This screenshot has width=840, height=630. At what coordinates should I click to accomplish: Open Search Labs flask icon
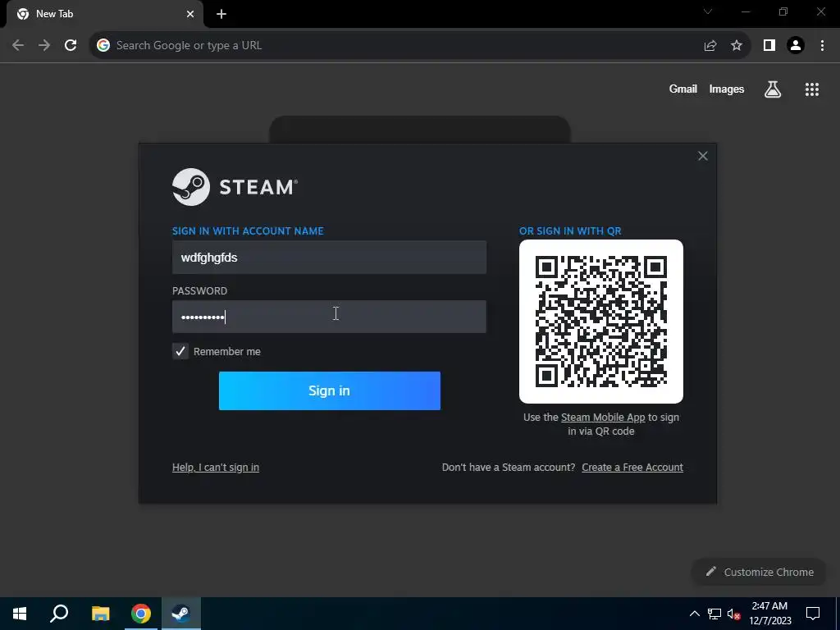coord(772,89)
